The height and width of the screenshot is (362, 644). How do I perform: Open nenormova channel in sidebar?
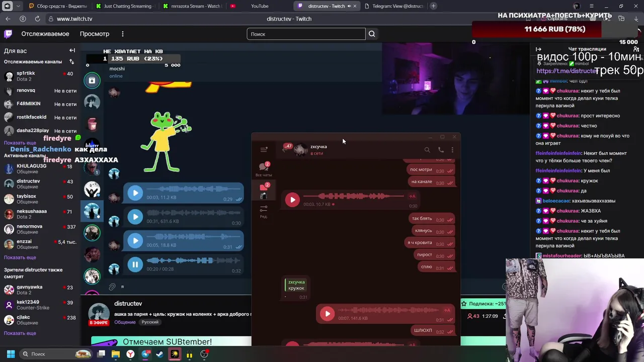[x=39, y=229]
